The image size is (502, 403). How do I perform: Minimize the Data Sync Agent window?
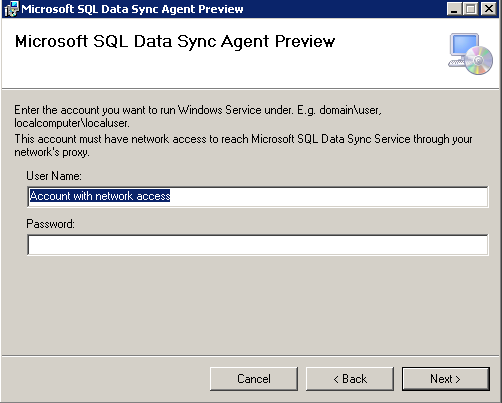pyautogui.click(x=454, y=9)
